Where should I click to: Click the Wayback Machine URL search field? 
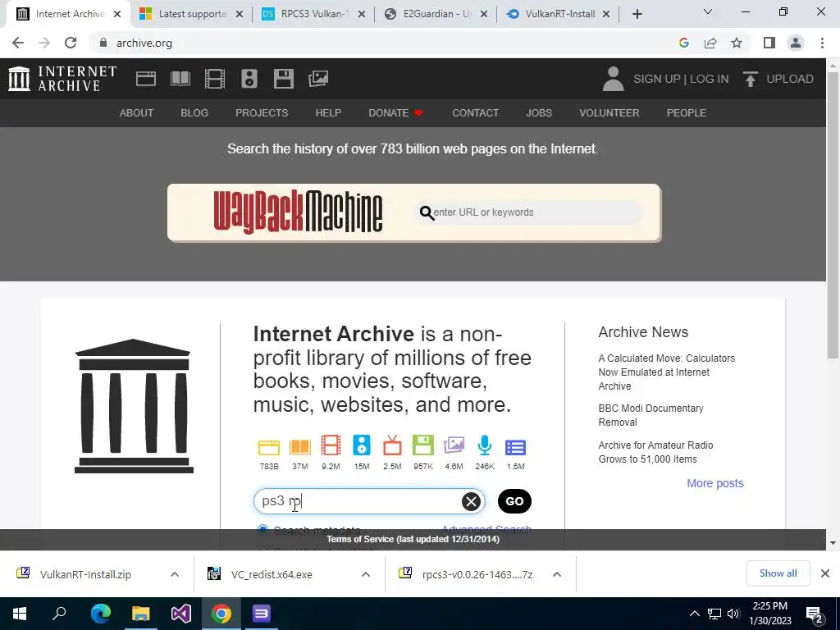529,212
